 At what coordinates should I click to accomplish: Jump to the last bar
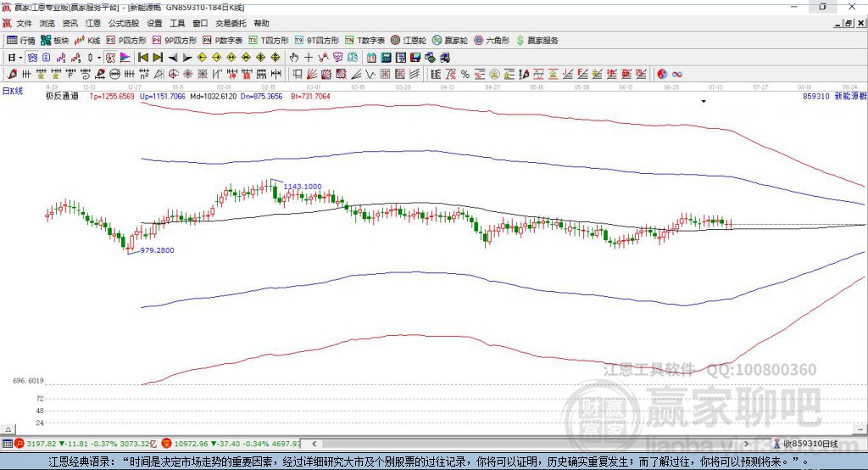click(x=158, y=58)
